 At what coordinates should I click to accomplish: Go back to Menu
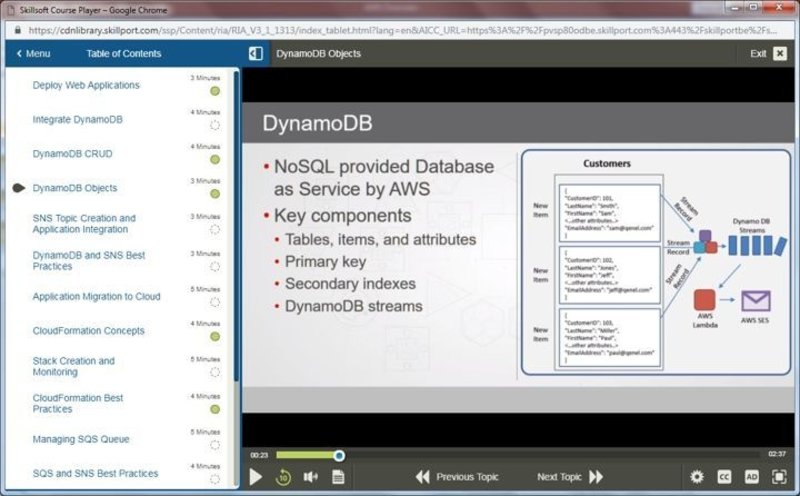click(33, 54)
